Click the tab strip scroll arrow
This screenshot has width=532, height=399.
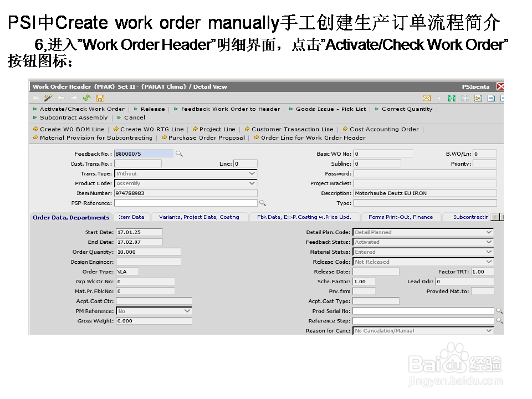click(x=495, y=217)
